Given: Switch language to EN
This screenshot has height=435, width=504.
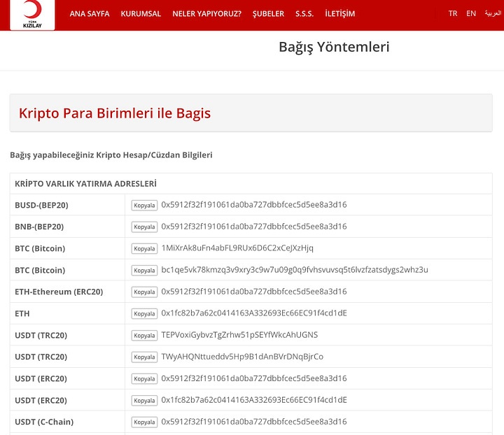Looking at the screenshot, I should tap(471, 13).
